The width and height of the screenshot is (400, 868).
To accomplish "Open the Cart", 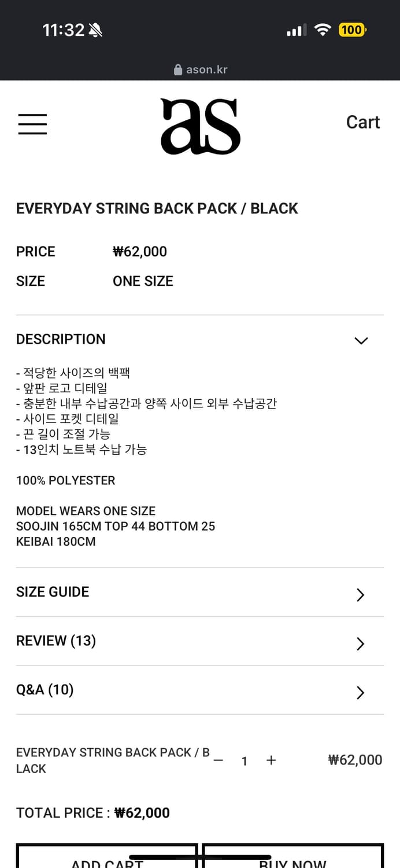I will pos(363,122).
